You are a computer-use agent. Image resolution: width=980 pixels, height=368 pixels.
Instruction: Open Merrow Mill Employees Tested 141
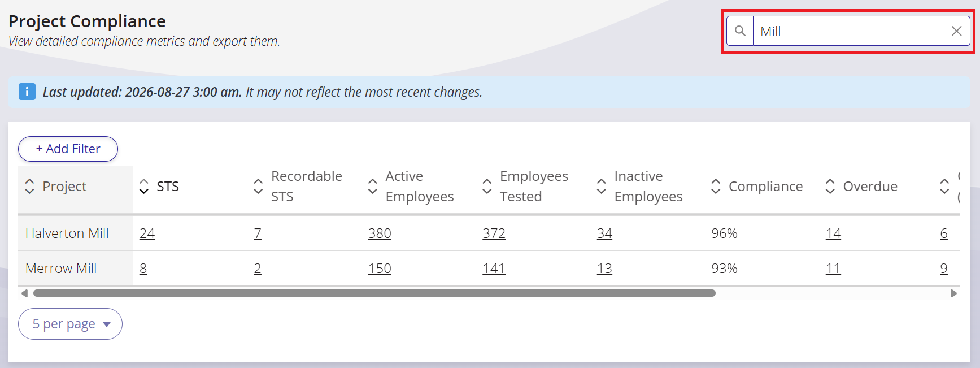494,269
